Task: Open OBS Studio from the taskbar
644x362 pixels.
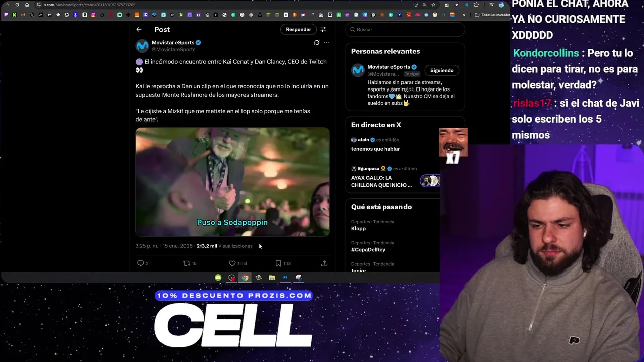Action: [231, 278]
